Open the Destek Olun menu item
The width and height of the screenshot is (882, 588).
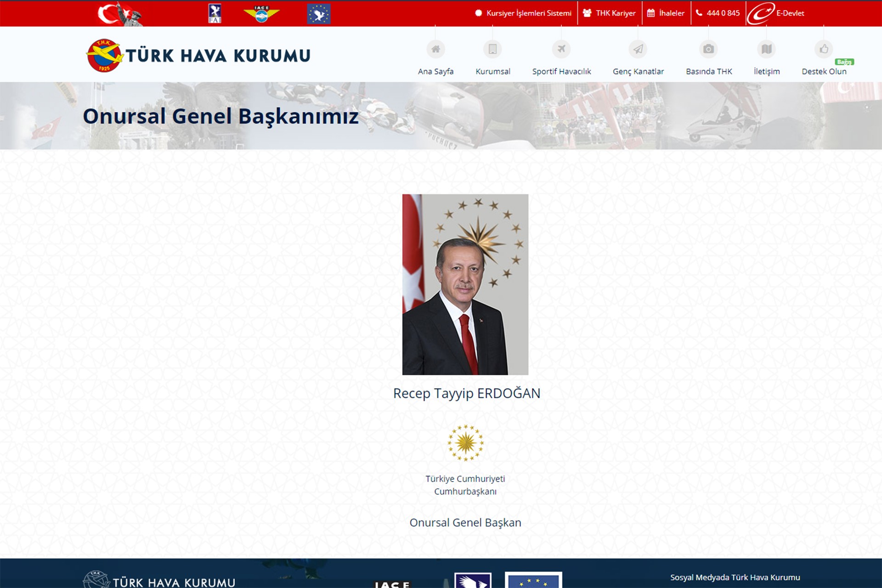pyautogui.click(x=824, y=72)
